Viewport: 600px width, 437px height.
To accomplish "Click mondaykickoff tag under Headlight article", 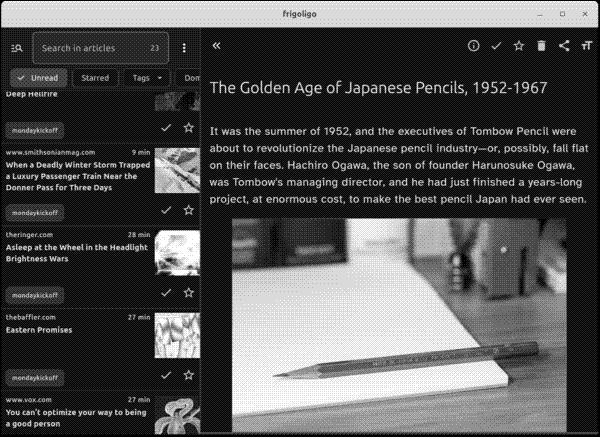I will click(35, 295).
